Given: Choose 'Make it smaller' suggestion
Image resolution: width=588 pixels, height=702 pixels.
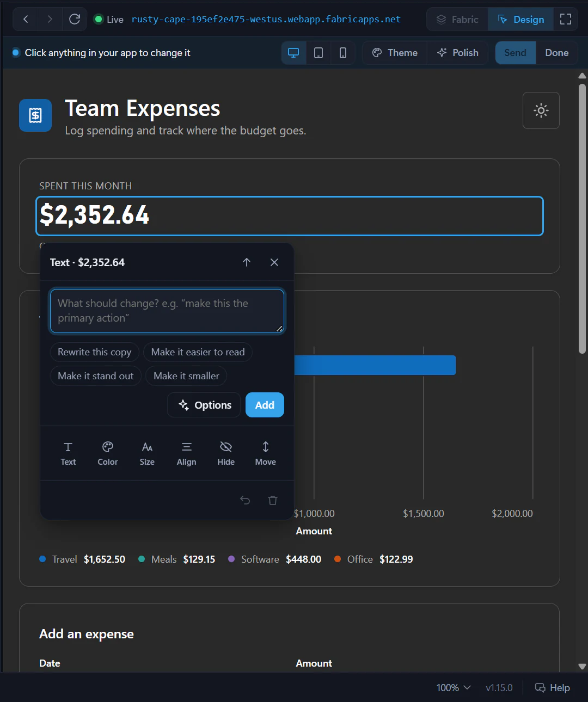Looking at the screenshot, I should pyautogui.click(x=186, y=376).
